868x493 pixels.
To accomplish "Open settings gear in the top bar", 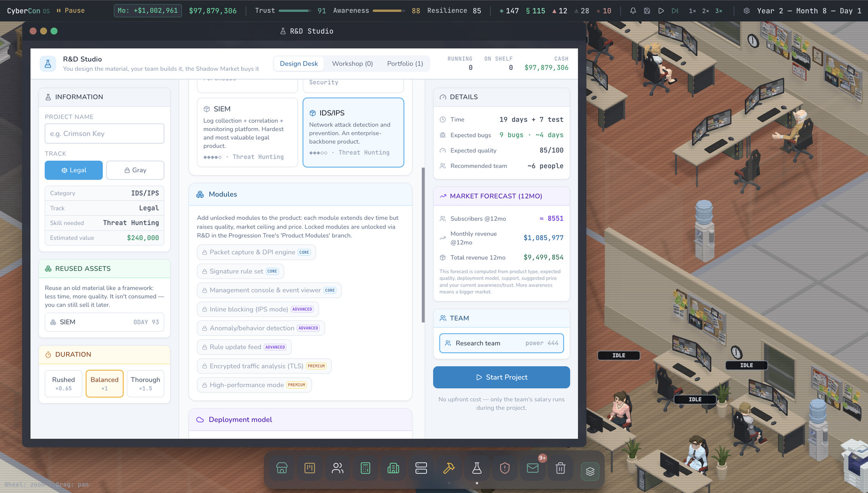I will click(746, 10).
